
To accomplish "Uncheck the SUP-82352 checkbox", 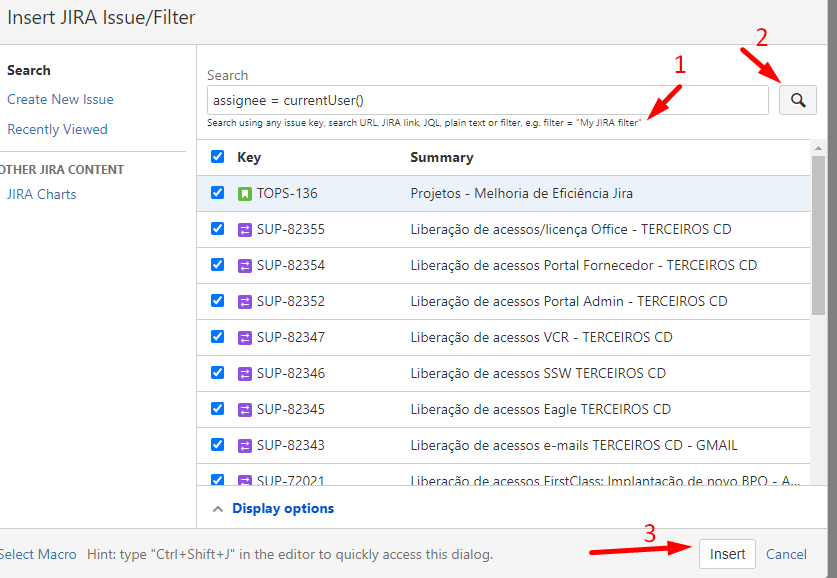I will click(217, 300).
